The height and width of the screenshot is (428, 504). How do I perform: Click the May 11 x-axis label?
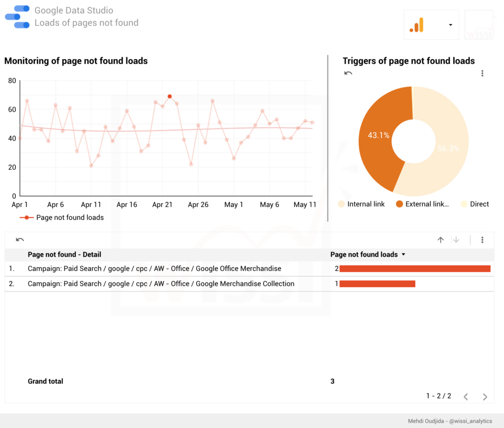(x=305, y=205)
